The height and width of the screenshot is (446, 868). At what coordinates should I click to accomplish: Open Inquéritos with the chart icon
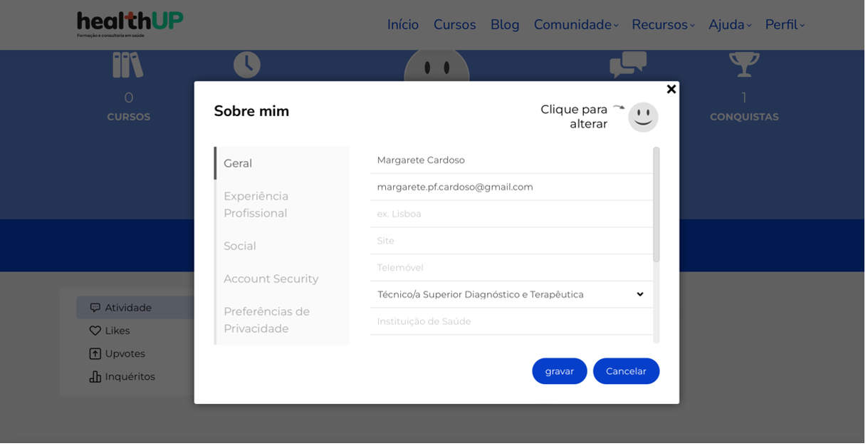pyautogui.click(x=95, y=378)
